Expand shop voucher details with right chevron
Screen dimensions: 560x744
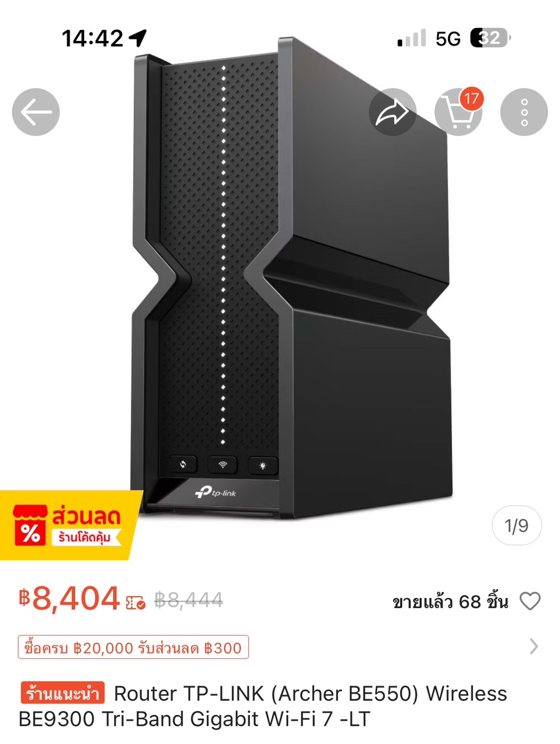tap(534, 647)
